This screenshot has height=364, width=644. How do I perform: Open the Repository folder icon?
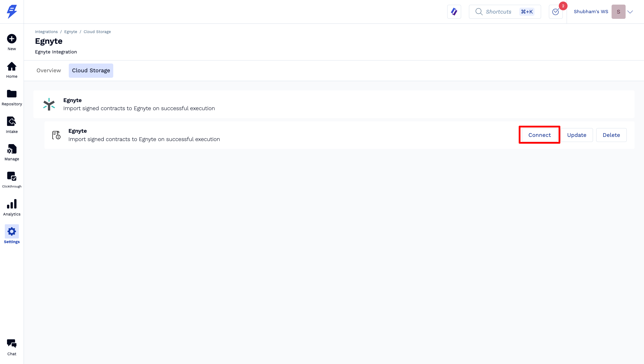pos(12,94)
